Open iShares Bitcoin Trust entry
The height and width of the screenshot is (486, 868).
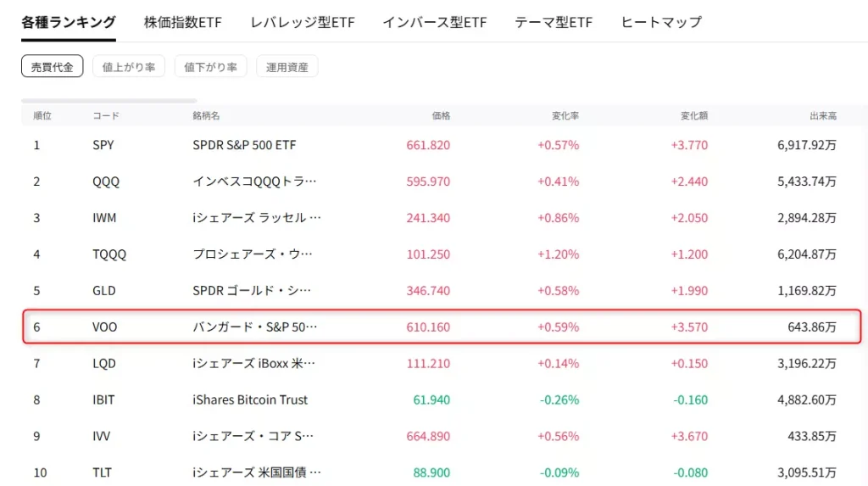coord(250,399)
